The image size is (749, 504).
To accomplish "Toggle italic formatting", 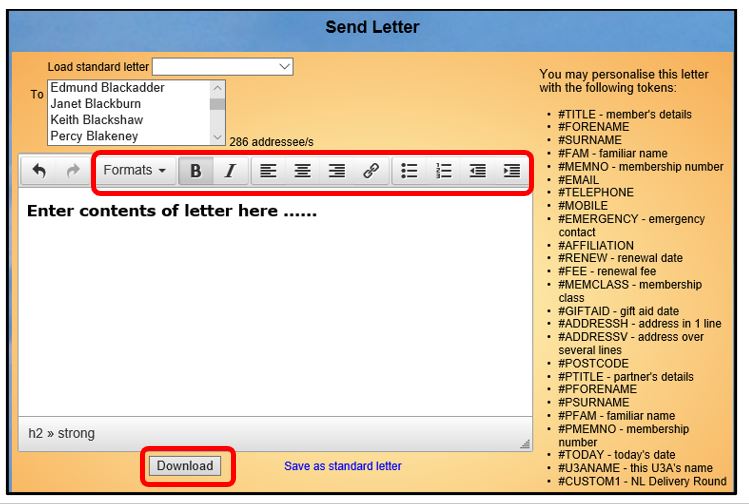I will [229, 171].
